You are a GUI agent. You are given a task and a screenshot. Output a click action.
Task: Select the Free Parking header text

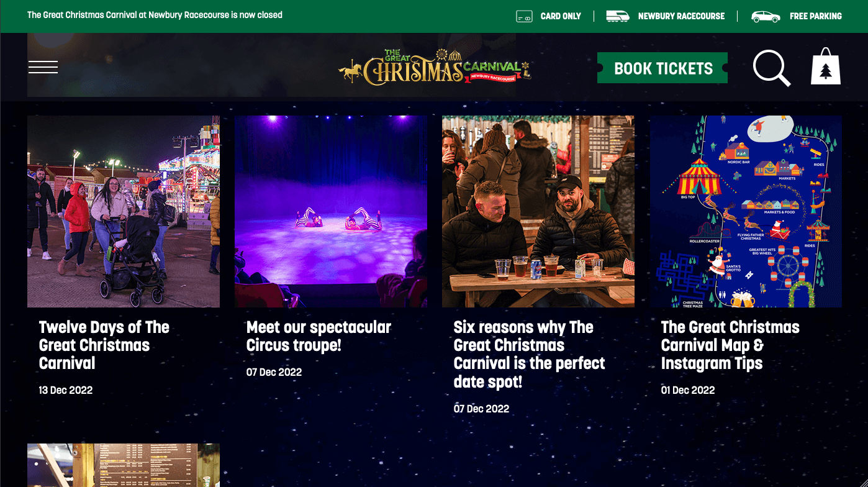click(x=815, y=16)
